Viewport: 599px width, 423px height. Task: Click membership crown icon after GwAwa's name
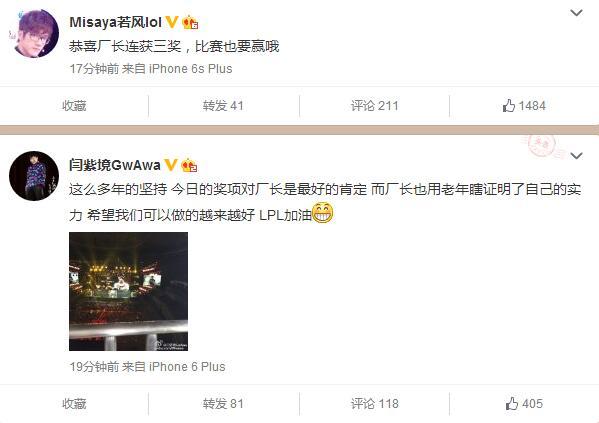click(x=189, y=165)
